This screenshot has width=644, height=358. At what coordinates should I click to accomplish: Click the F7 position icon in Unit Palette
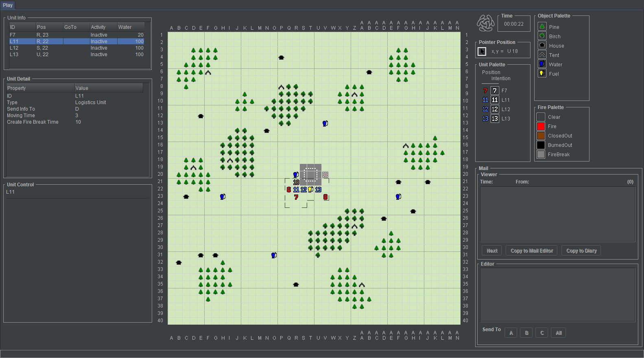[485, 91]
